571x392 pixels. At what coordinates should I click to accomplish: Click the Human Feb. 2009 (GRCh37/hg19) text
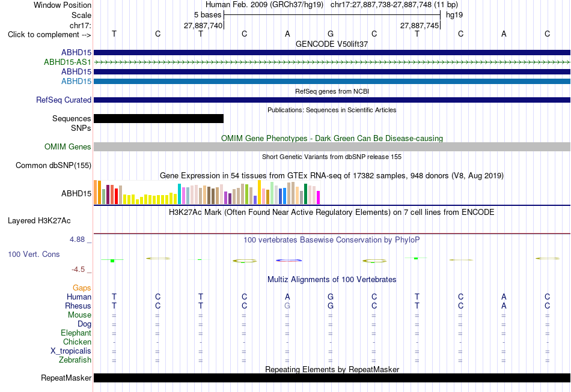point(264,5)
